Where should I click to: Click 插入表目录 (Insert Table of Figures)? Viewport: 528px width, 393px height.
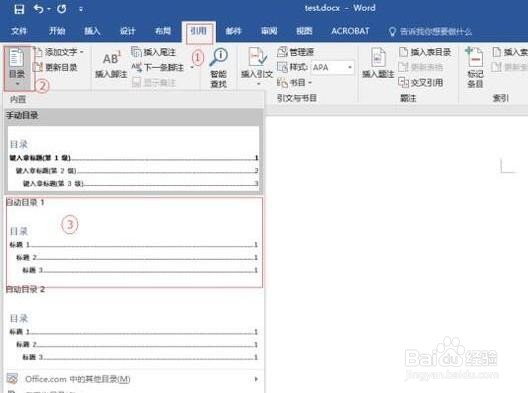coord(425,52)
